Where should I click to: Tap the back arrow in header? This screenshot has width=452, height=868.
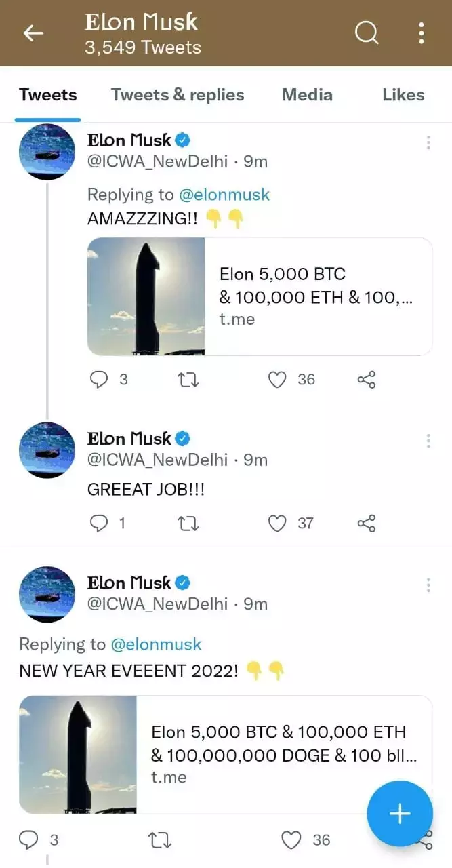(x=33, y=33)
